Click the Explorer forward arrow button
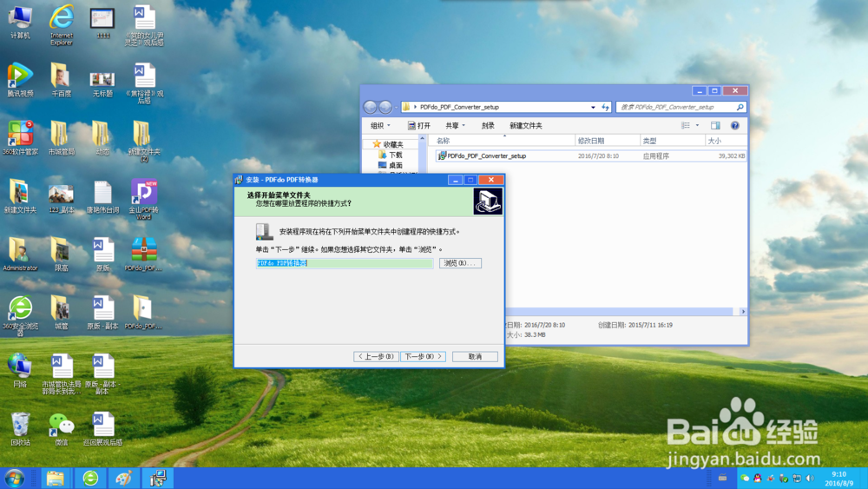The width and height of the screenshot is (868, 489). click(385, 107)
